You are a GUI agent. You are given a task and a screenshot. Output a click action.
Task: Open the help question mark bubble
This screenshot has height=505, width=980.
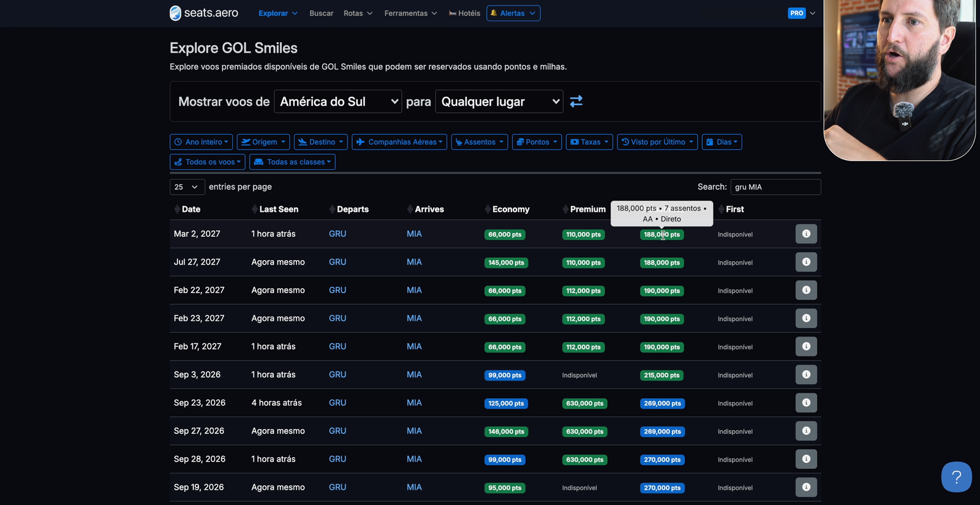[956, 477]
